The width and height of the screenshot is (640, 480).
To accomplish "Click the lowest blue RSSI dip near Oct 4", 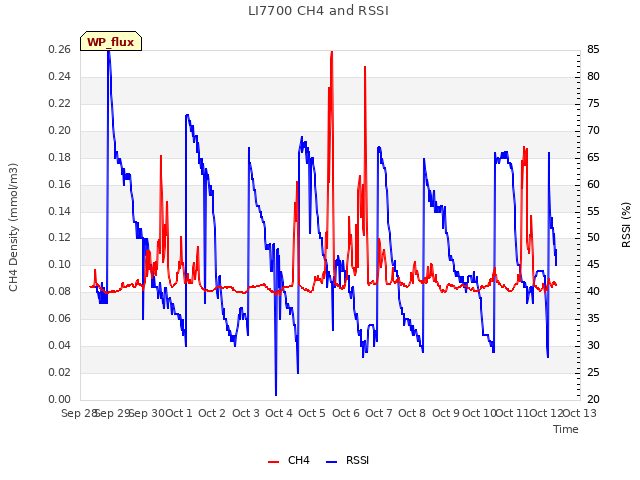I will (276, 393).
